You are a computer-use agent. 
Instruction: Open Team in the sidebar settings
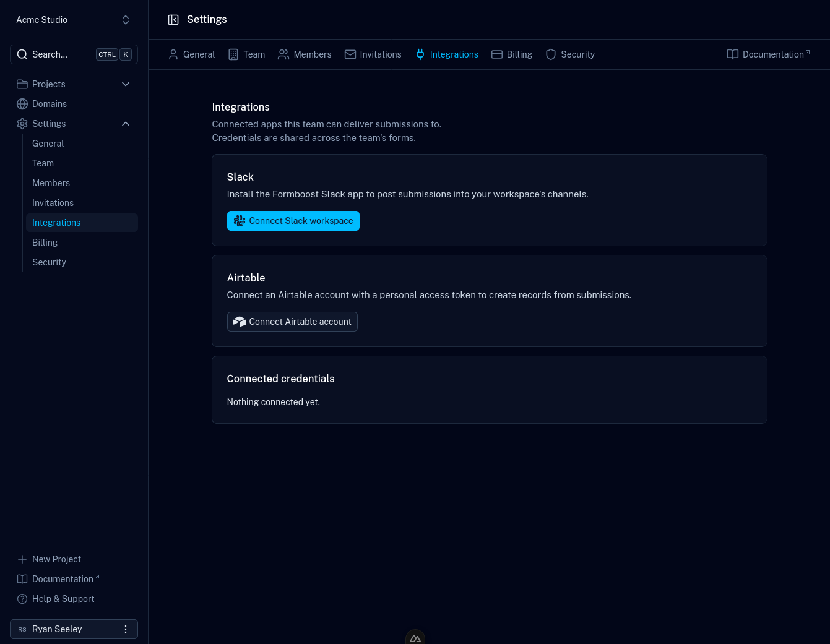[x=82, y=163]
